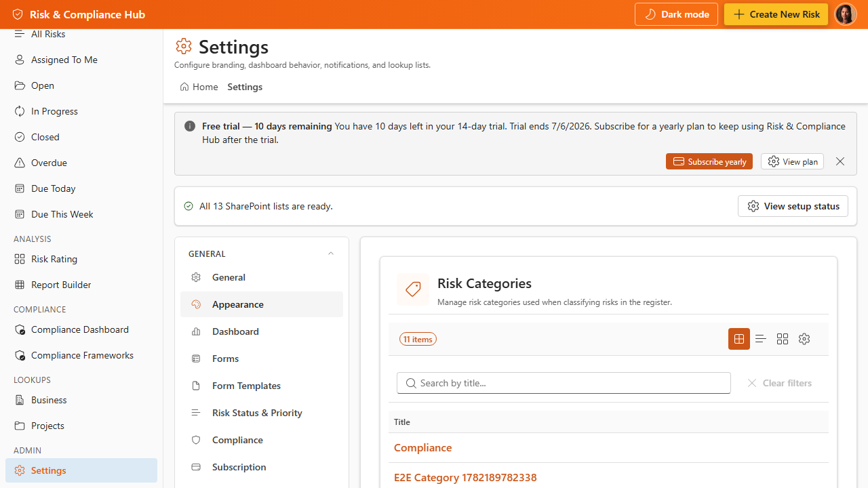Open Forms settings
868x488 pixels.
262,359
